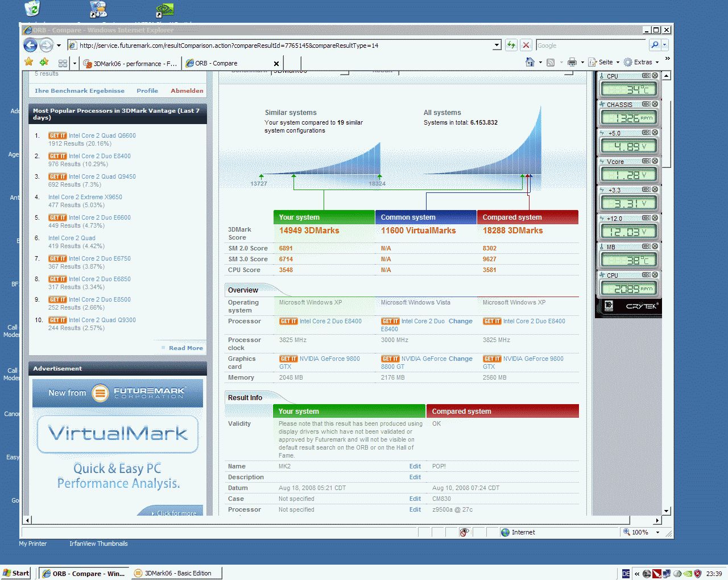Open Intel Core 2 Duo E8400 link under Your system
The height and width of the screenshot is (580, 728).
331,321
